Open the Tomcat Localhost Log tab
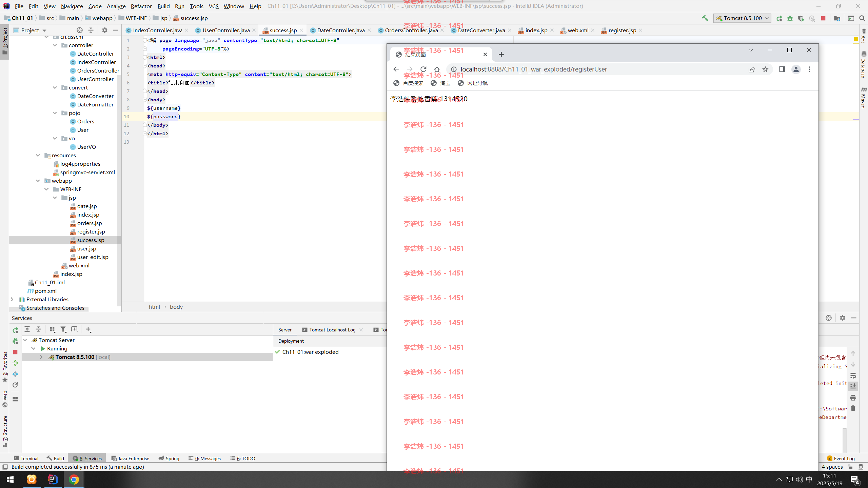The width and height of the screenshot is (868, 488). pos(332,330)
